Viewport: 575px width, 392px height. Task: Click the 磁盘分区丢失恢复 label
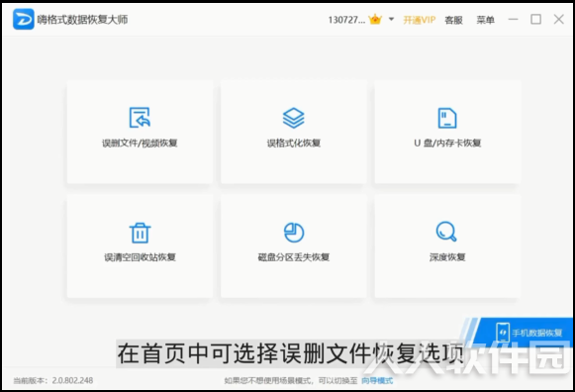click(x=294, y=257)
